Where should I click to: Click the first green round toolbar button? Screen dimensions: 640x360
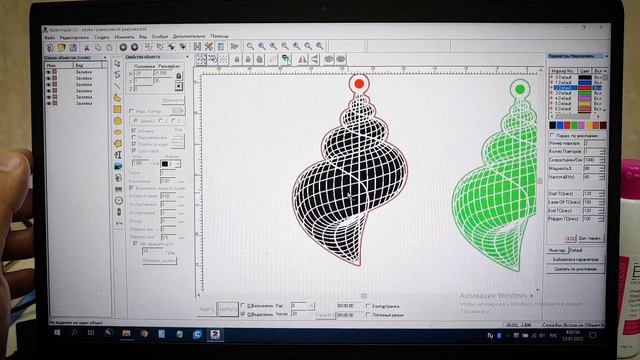tap(123, 47)
